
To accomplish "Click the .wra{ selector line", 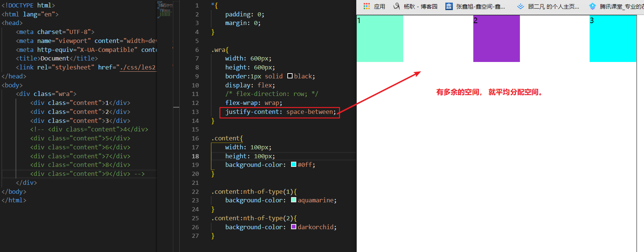I will tap(220, 50).
